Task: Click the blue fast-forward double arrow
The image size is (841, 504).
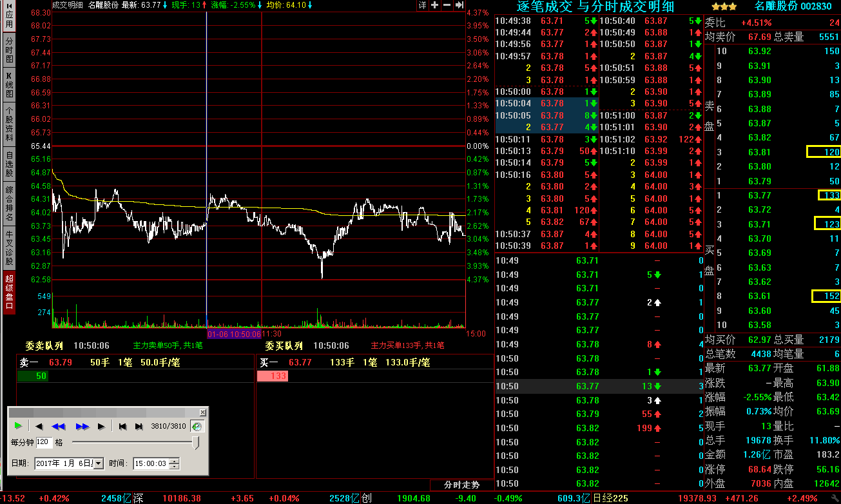Action: click(x=82, y=426)
